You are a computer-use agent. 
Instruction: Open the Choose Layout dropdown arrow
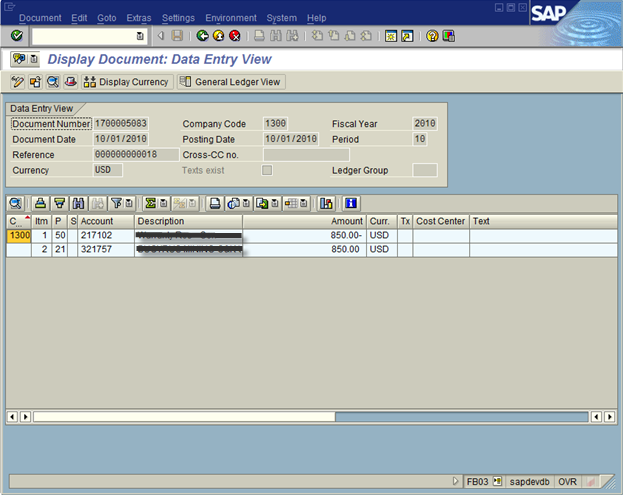coord(304,204)
